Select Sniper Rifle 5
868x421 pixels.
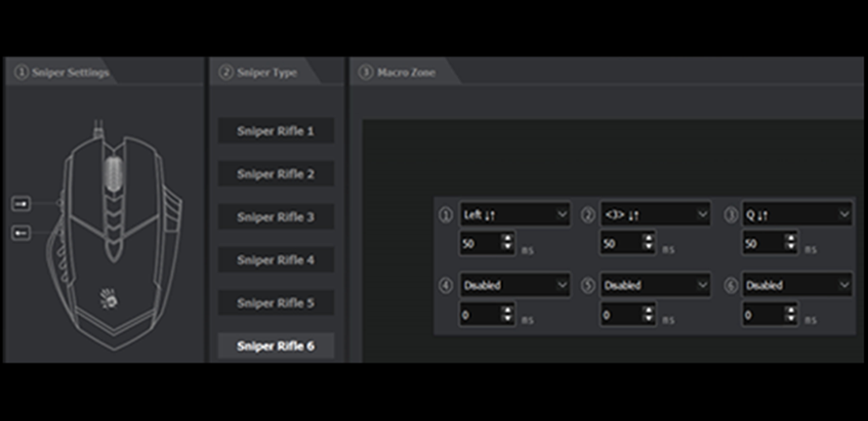[275, 303]
